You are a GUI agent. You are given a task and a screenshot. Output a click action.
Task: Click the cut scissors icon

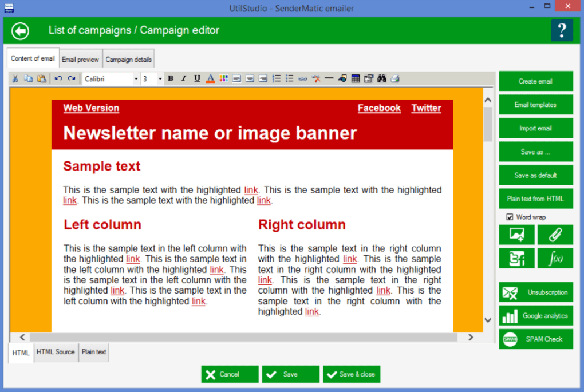[15, 79]
